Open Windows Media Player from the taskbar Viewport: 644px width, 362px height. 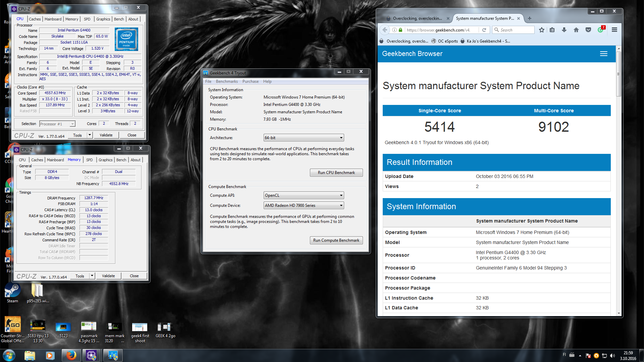(50, 355)
